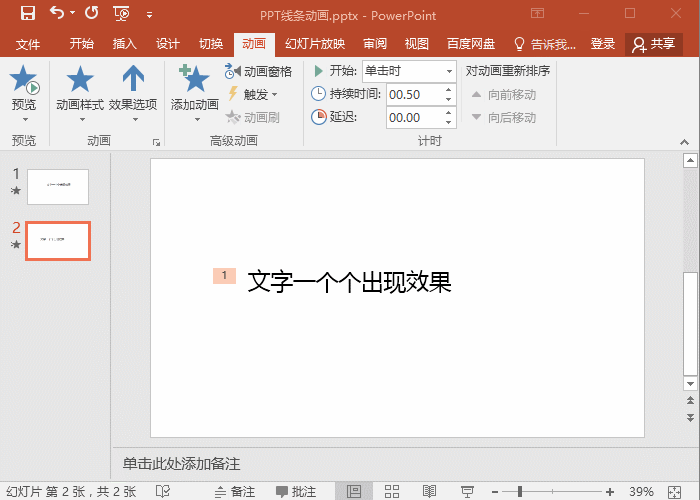This screenshot has height=500, width=700.
Task: Click the 预览 star preview icon
Action: 25,79
